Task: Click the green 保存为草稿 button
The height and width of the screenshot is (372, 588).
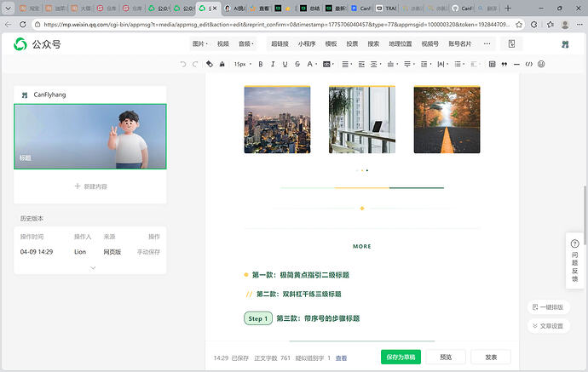Action: pyautogui.click(x=401, y=357)
